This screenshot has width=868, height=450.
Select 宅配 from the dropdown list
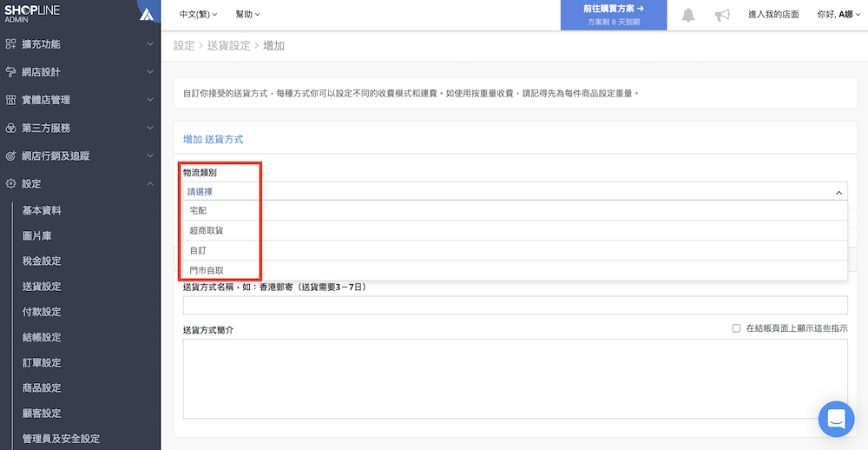click(x=198, y=211)
